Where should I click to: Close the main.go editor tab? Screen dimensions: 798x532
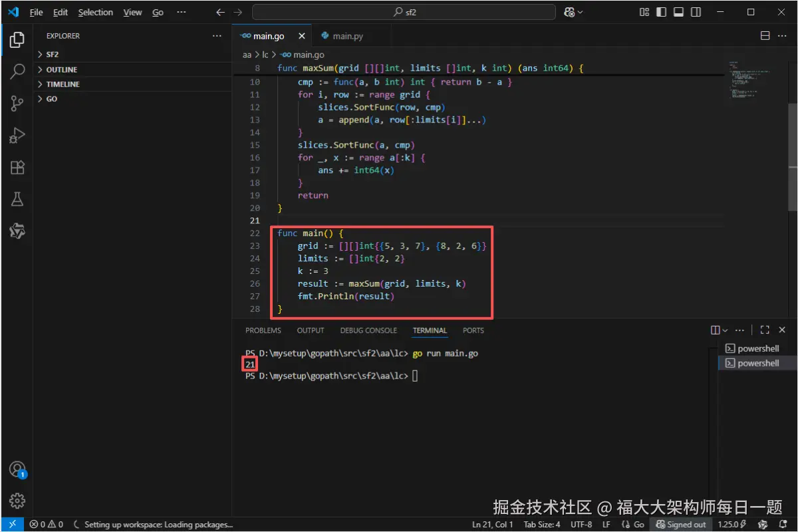pyautogui.click(x=302, y=36)
